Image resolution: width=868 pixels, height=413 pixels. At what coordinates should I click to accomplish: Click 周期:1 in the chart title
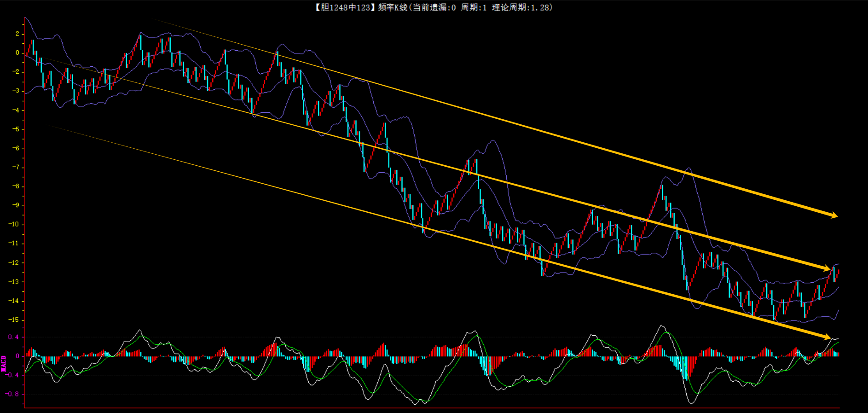(474, 7)
